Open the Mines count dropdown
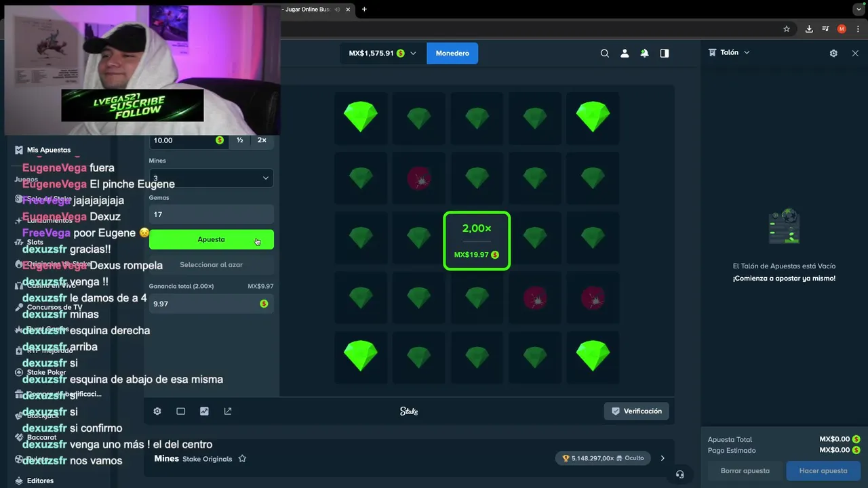Screen dimensions: 868x488 (211, 178)
